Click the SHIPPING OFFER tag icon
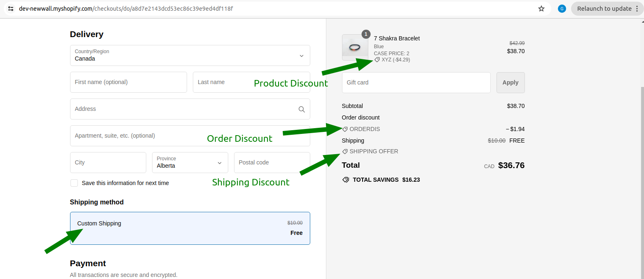Image resolution: width=644 pixels, height=279 pixels. point(345,151)
